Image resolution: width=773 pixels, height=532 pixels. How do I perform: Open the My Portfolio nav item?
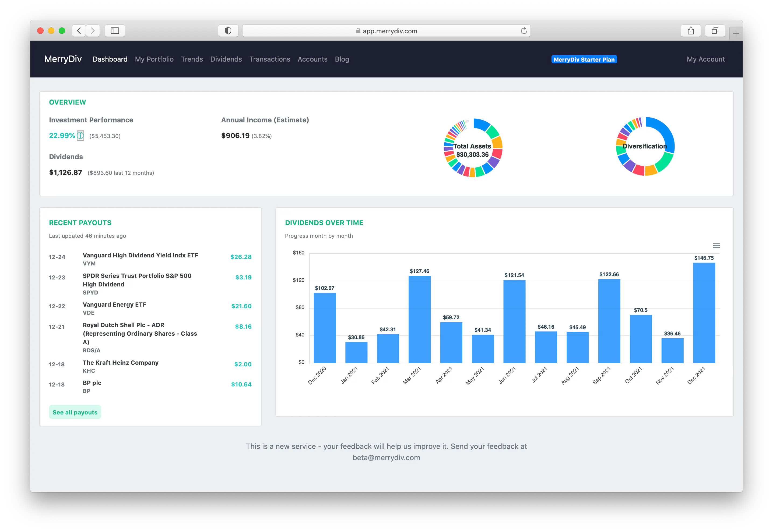[154, 59]
